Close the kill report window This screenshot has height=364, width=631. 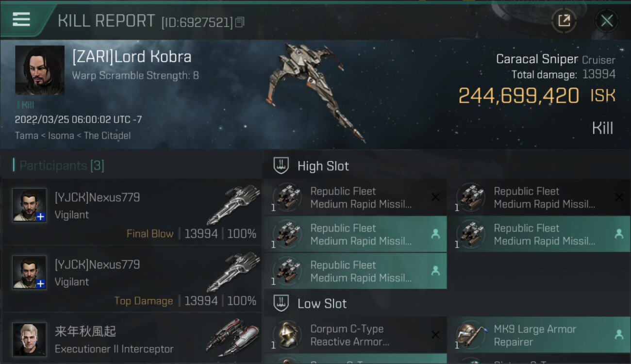pyautogui.click(x=607, y=21)
